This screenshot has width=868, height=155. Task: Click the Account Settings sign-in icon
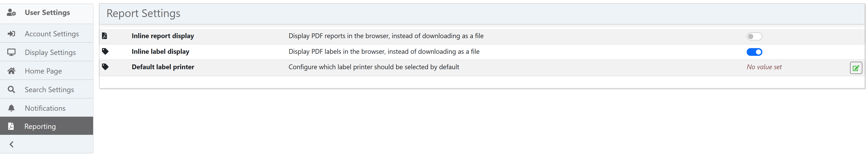[11, 34]
